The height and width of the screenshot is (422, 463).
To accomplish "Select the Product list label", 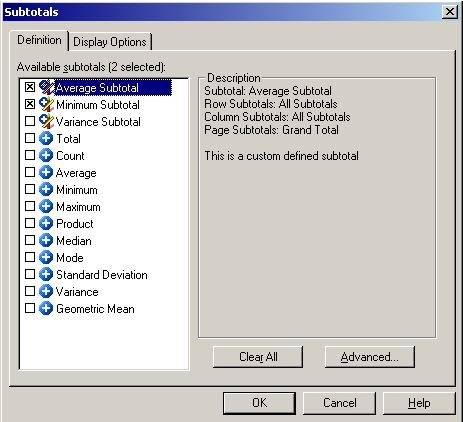I will pos(75,224).
